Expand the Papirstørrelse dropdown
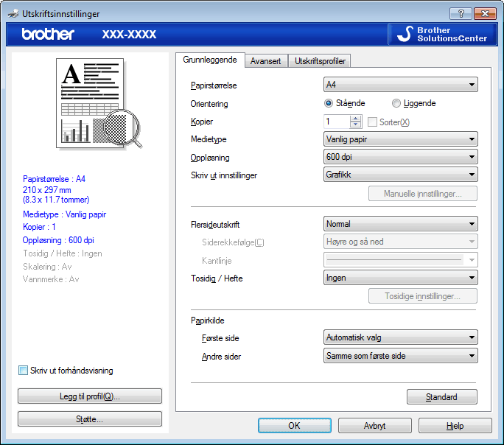Image resolution: width=504 pixels, height=445 pixels. click(401, 85)
